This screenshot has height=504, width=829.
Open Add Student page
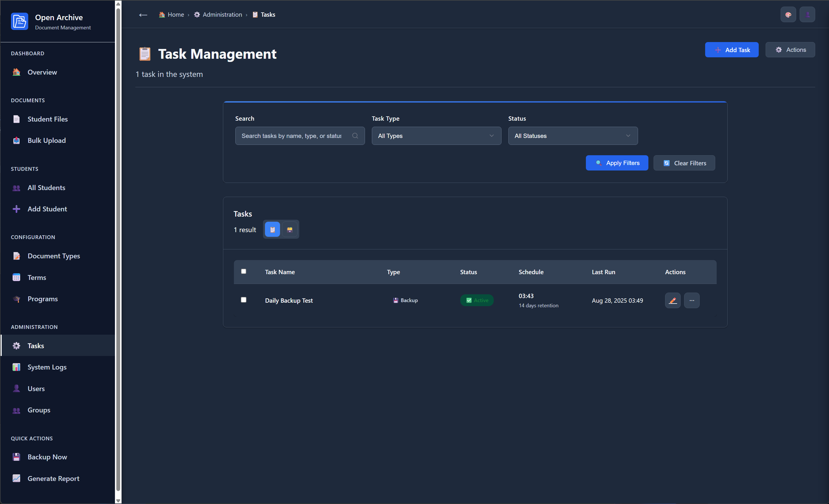point(58,209)
